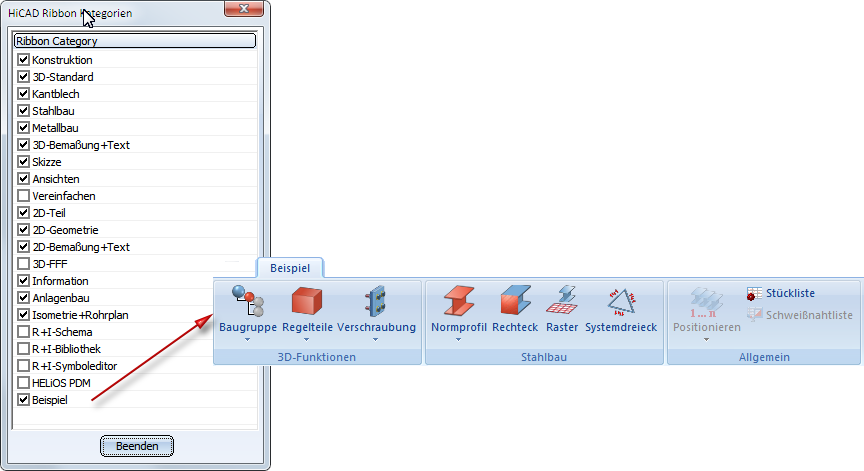Open the Positionieren dropdown arrow
Screen dimensions: 864x471
click(x=706, y=339)
